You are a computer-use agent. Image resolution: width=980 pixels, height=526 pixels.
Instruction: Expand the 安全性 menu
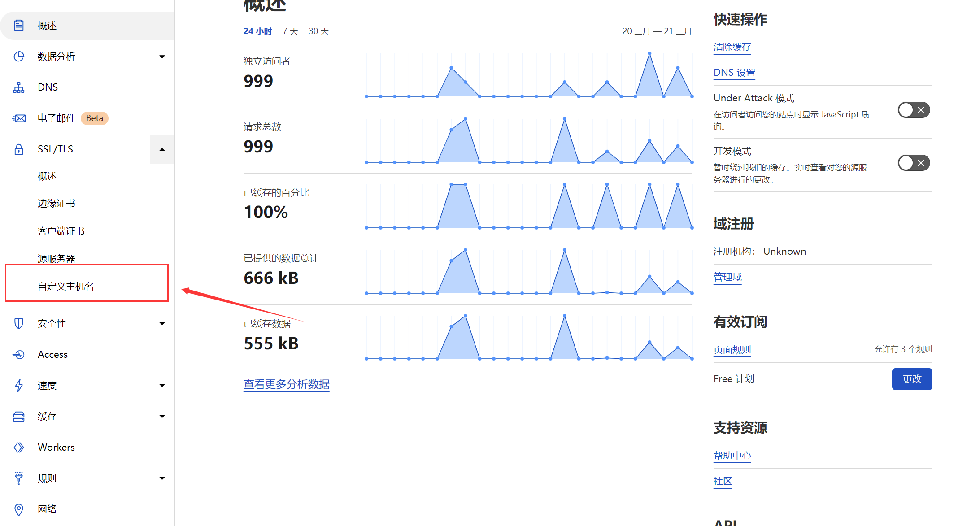point(162,323)
